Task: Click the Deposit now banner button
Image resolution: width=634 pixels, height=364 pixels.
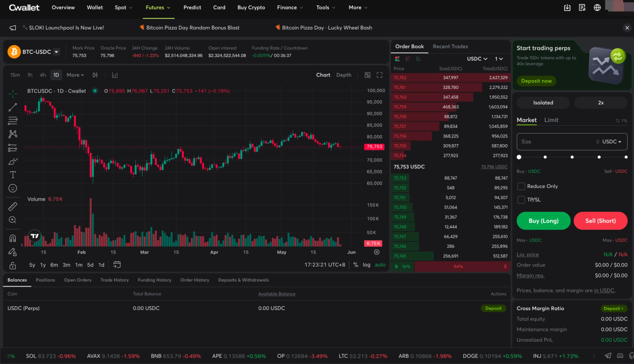Action: click(536, 81)
